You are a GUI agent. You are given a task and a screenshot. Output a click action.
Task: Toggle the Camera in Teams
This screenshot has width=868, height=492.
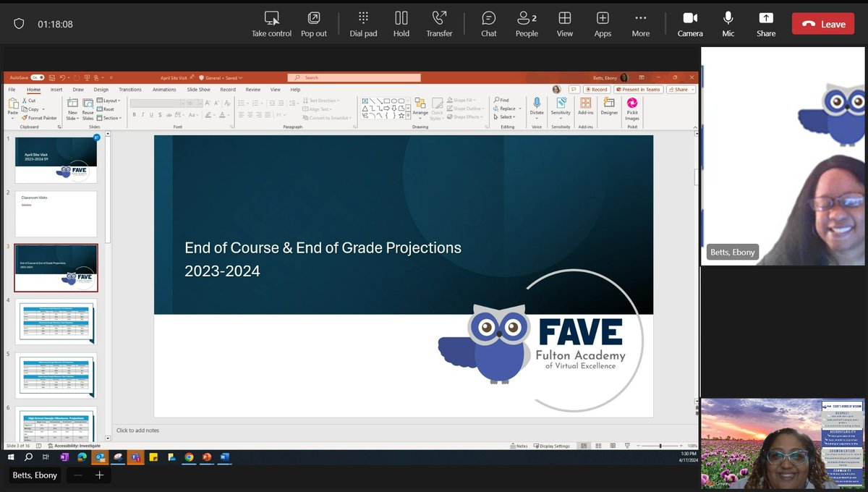690,24
